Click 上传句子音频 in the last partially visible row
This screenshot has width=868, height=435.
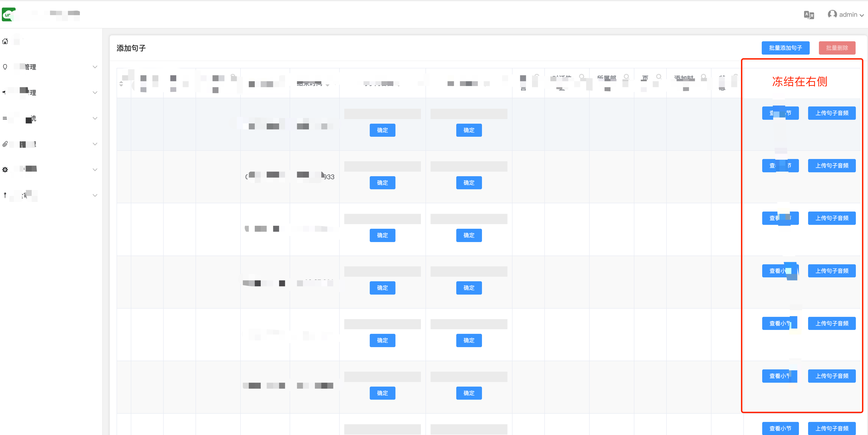pos(832,428)
